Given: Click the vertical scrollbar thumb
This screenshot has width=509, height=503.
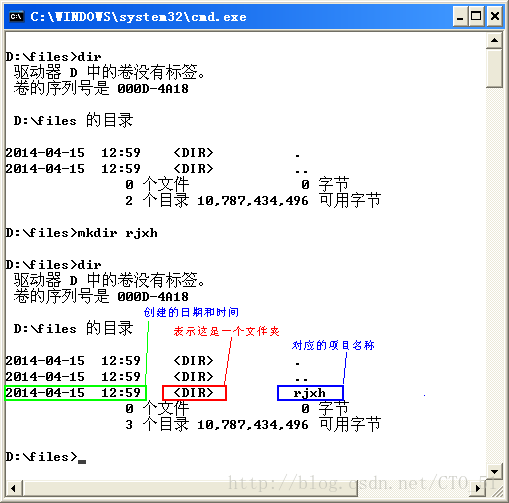Looking at the screenshot, I should pyautogui.click(x=494, y=68).
